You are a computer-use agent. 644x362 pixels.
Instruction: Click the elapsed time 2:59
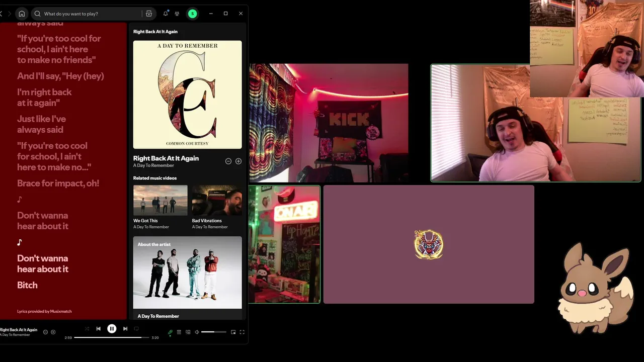point(68,338)
